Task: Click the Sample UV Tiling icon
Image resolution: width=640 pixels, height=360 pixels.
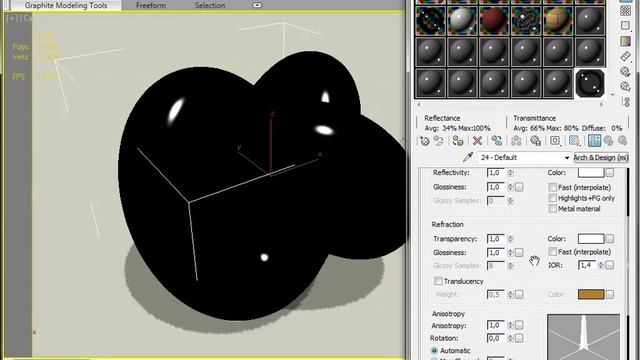Action: [625, 25]
